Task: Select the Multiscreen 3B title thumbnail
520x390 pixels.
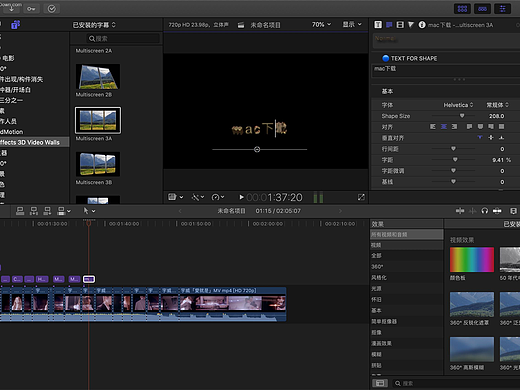Action: click(x=98, y=164)
